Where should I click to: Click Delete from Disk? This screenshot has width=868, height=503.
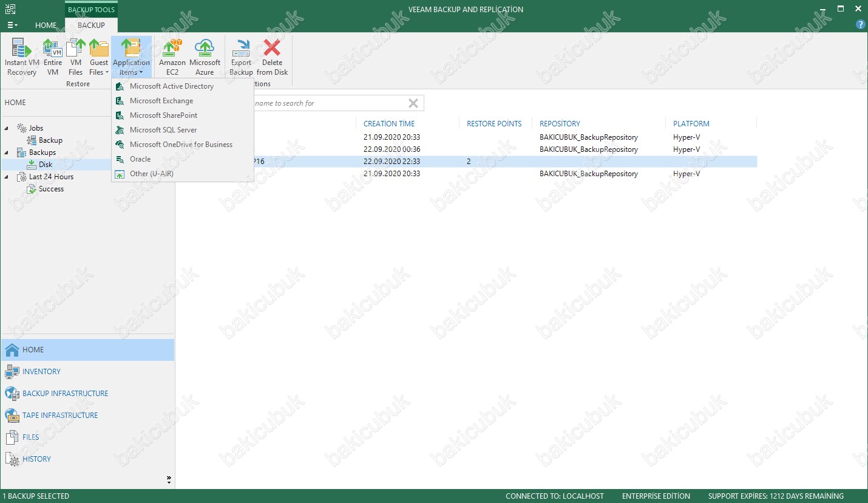coord(272,58)
